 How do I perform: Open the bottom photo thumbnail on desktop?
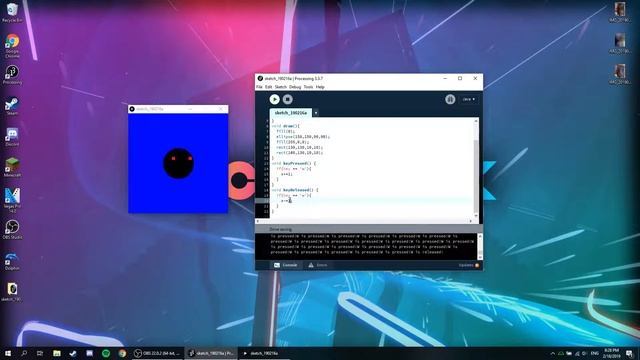pyautogui.click(x=620, y=74)
